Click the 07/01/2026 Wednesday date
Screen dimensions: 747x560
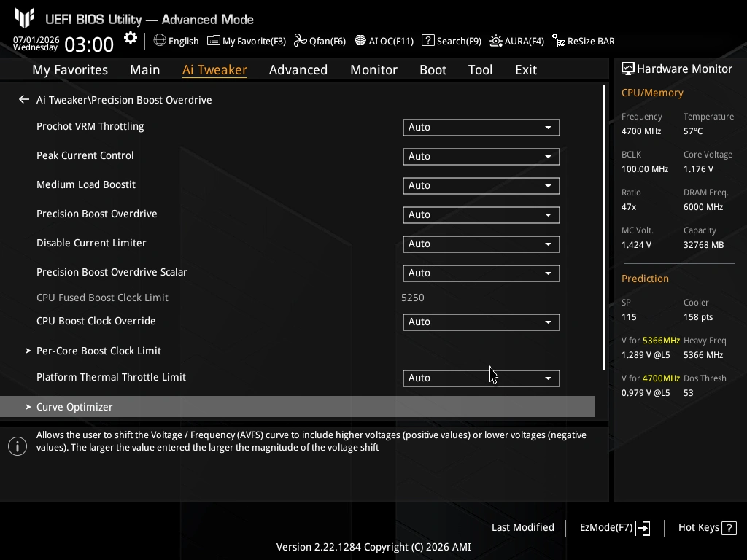tap(36, 43)
